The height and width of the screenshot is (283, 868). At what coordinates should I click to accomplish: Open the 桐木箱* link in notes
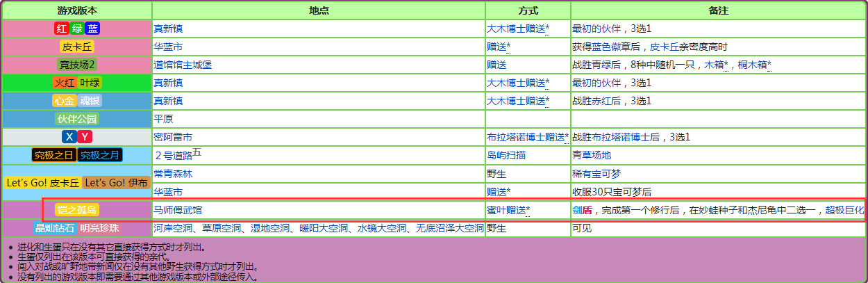(755, 65)
